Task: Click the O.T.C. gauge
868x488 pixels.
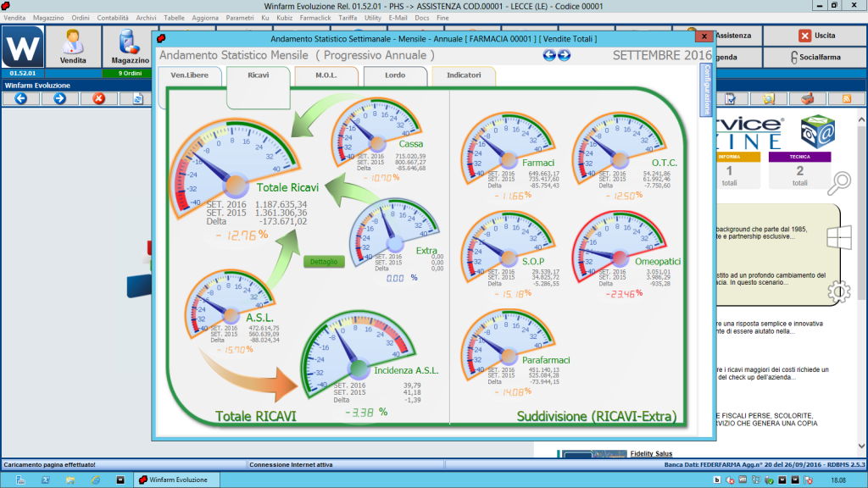Action: tap(619, 148)
